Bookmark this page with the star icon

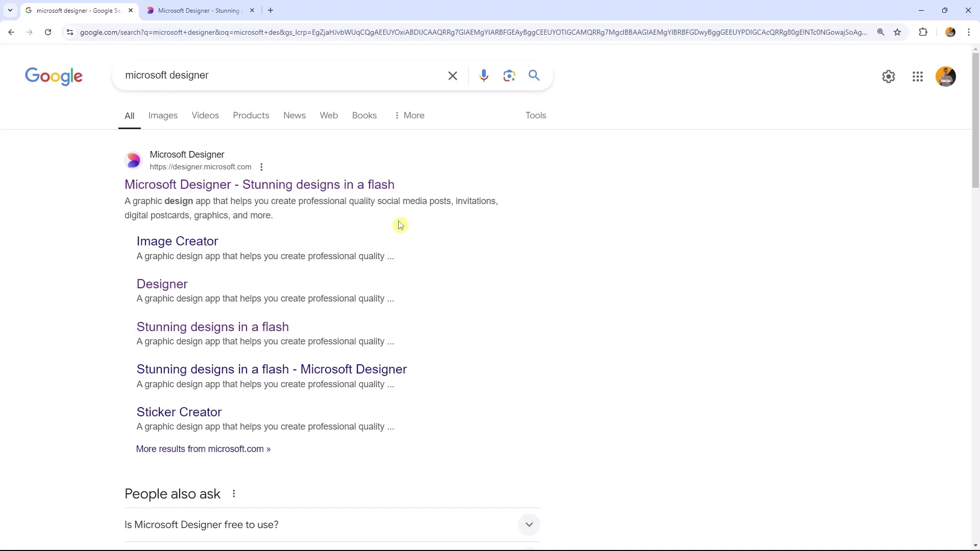pyautogui.click(x=897, y=32)
